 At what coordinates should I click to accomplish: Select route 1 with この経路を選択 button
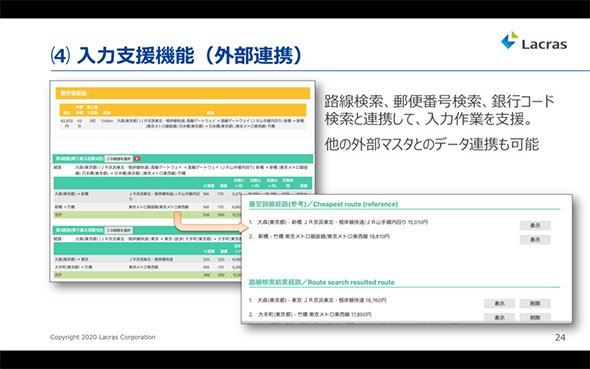[x=118, y=159]
